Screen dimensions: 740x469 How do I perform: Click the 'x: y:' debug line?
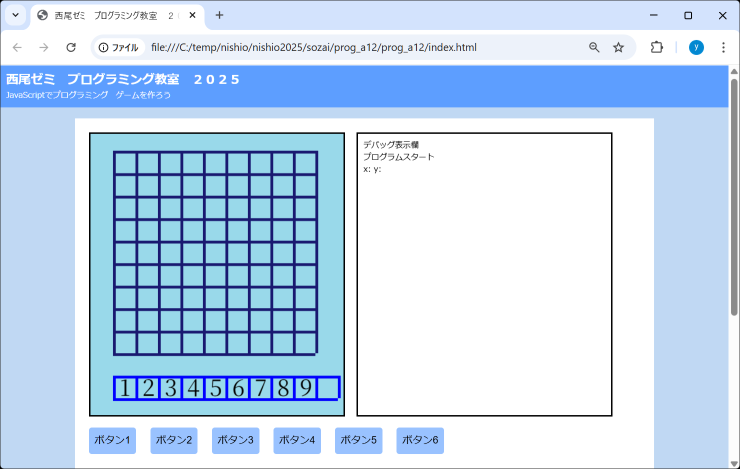[372, 169]
